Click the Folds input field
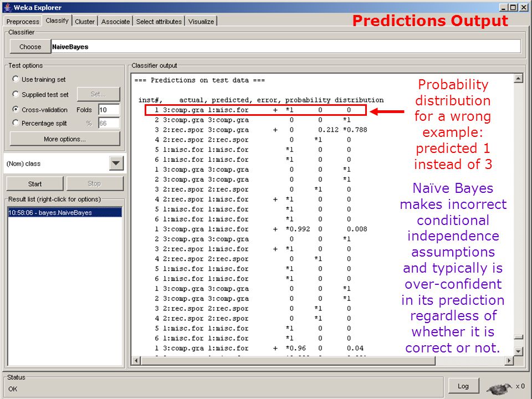Viewport: 532px width, 399px height. pos(109,110)
